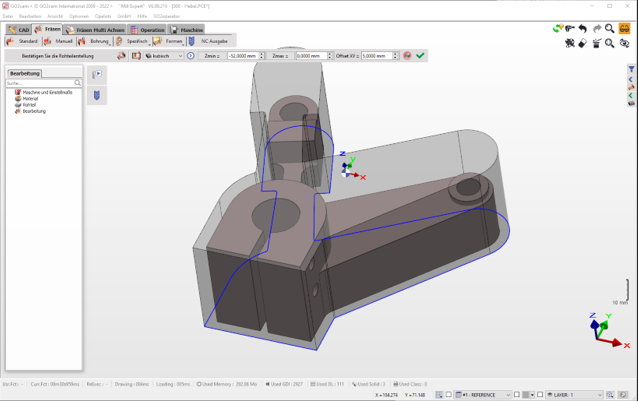This screenshot has width=638, height=401.
Task: Click the eraser icon in top-right toolbar
Action: click(583, 43)
